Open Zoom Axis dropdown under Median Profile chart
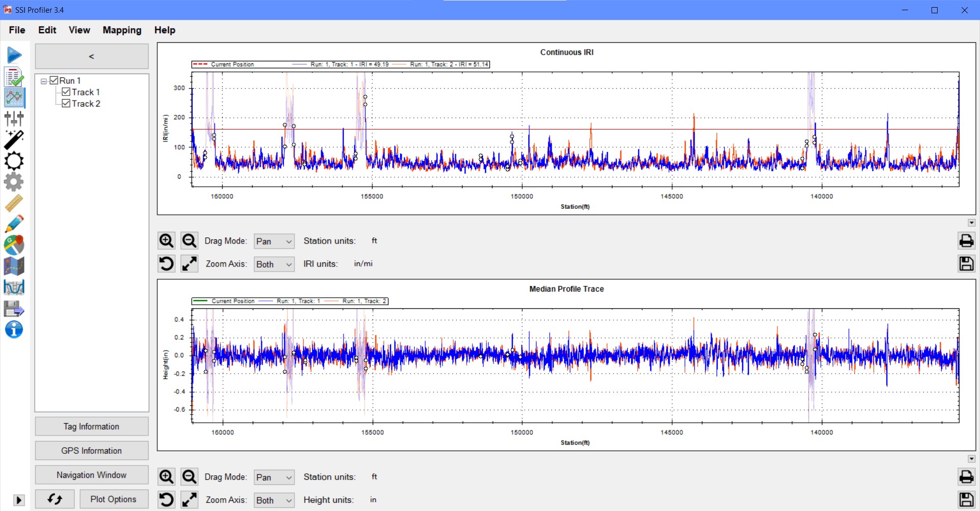This screenshot has height=511, width=980. [x=274, y=500]
